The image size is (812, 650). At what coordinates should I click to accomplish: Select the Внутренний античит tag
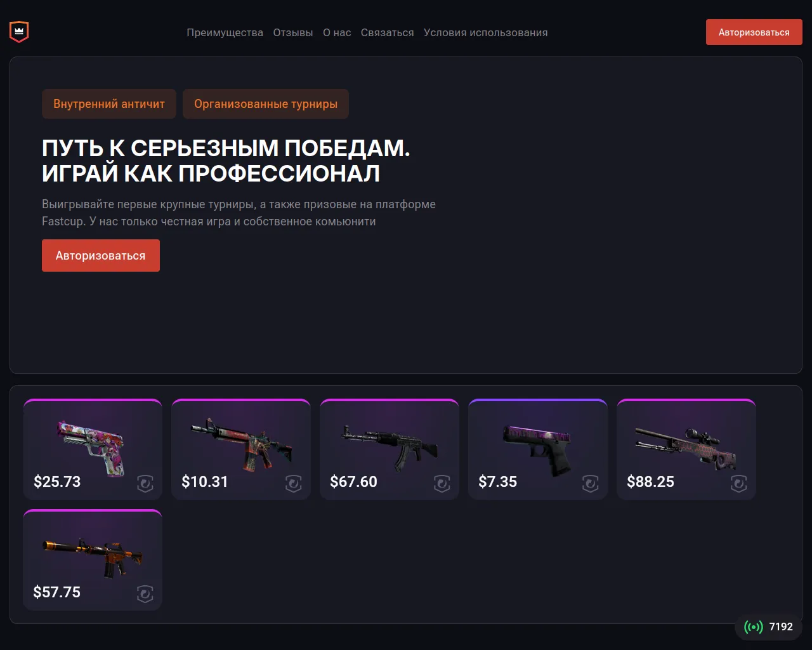109,104
